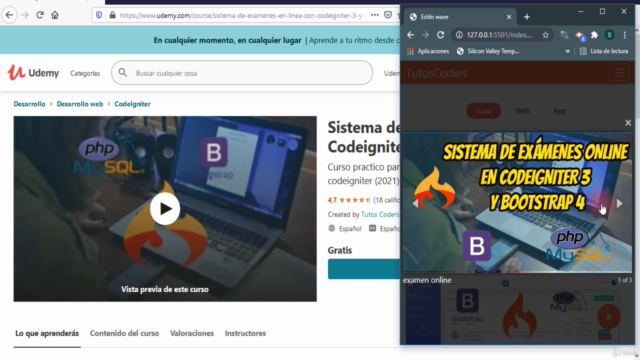
Task: Close the lightbox with the X
Action: (x=628, y=123)
